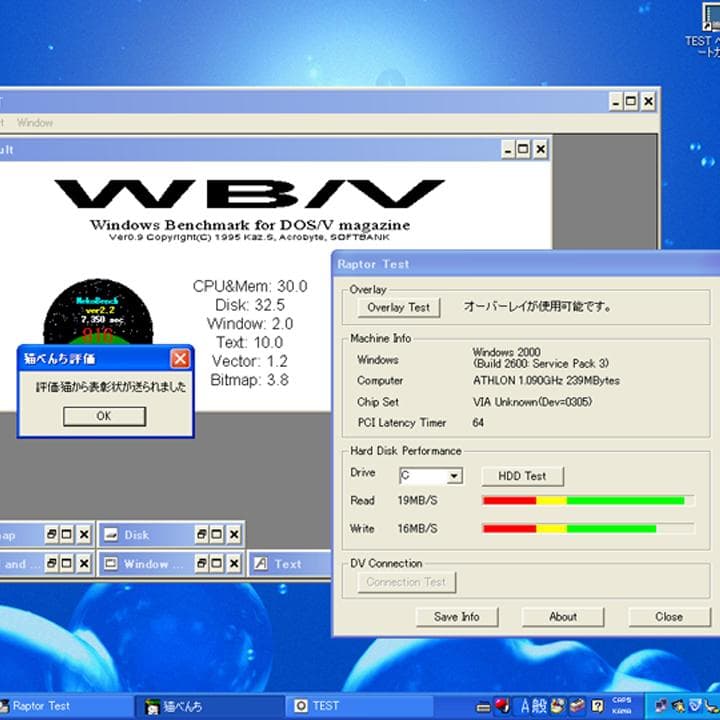720x720 pixels.
Task: Click the IME '般' conversion mode indicator
Action: [x=540, y=706]
